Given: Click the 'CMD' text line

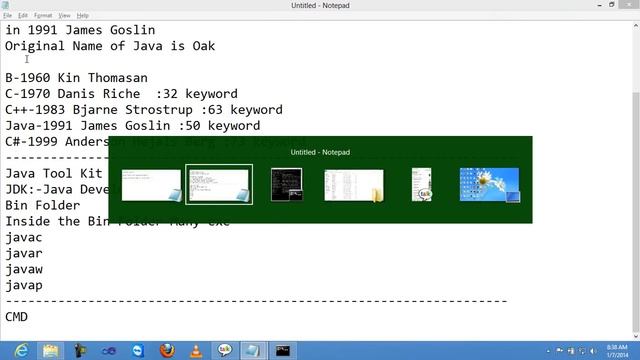Looking at the screenshot, I should 16,317.
